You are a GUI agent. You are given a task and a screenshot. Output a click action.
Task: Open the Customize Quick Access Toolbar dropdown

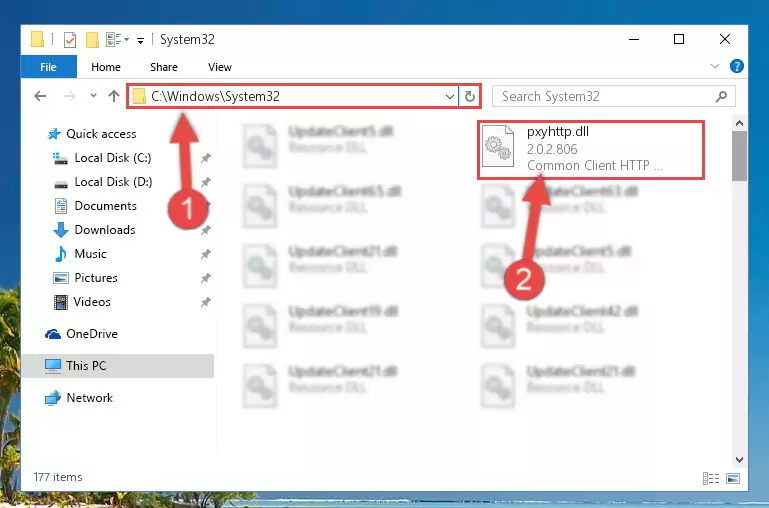tap(140, 40)
